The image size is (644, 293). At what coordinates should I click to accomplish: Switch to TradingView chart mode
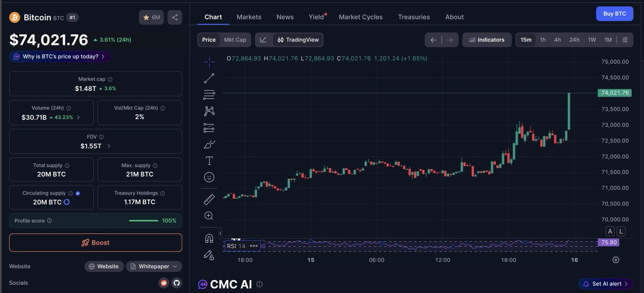pos(298,40)
